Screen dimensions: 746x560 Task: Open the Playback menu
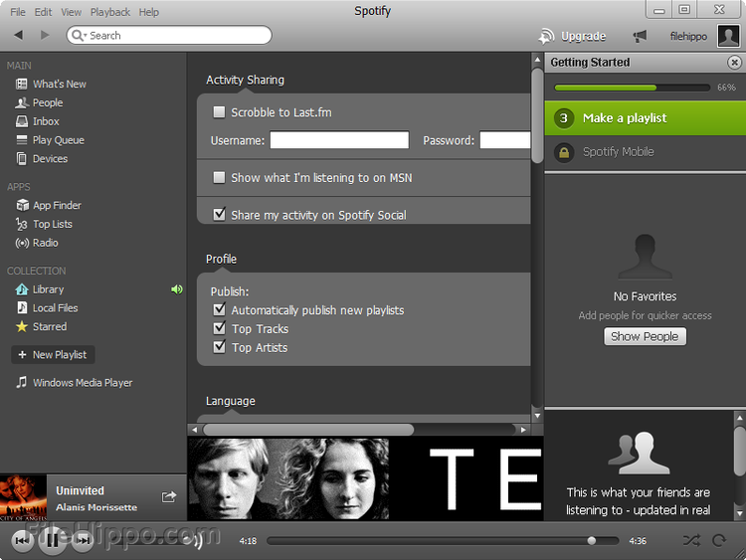(x=109, y=12)
